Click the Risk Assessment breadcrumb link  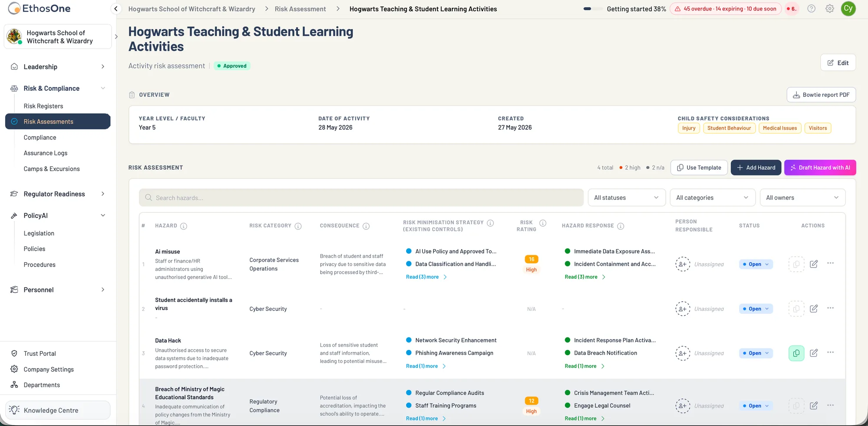[300, 9]
